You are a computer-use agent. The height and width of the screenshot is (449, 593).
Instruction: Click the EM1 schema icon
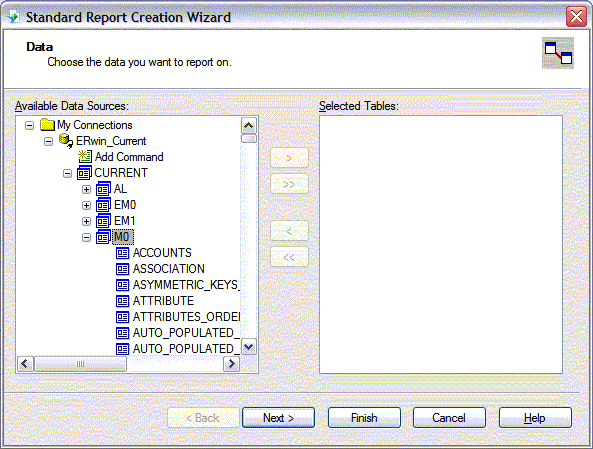[103, 221]
